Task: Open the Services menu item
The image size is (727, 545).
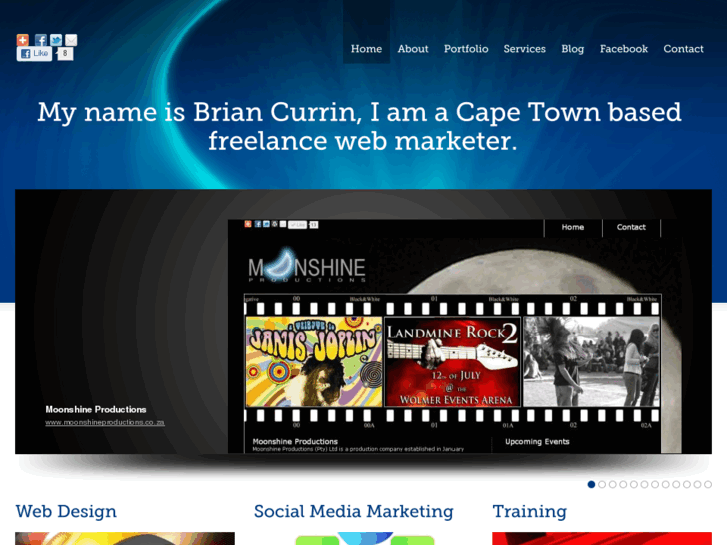Action: click(524, 49)
